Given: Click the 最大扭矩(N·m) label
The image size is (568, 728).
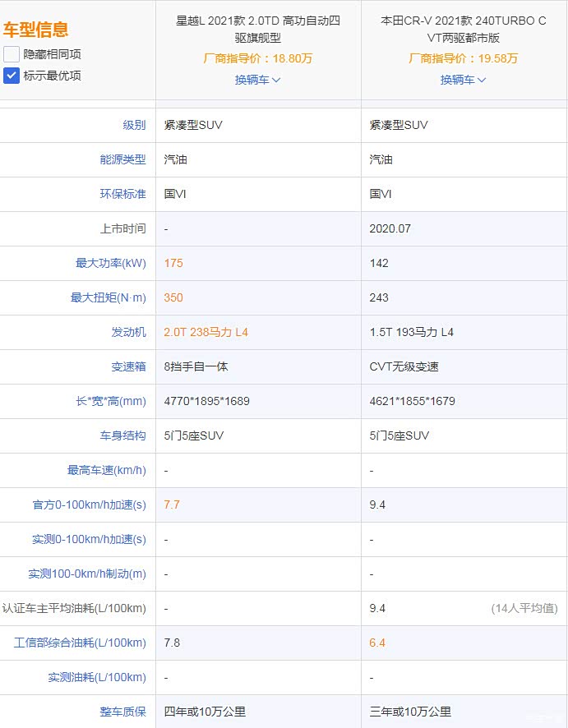Looking at the screenshot, I should [108, 297].
